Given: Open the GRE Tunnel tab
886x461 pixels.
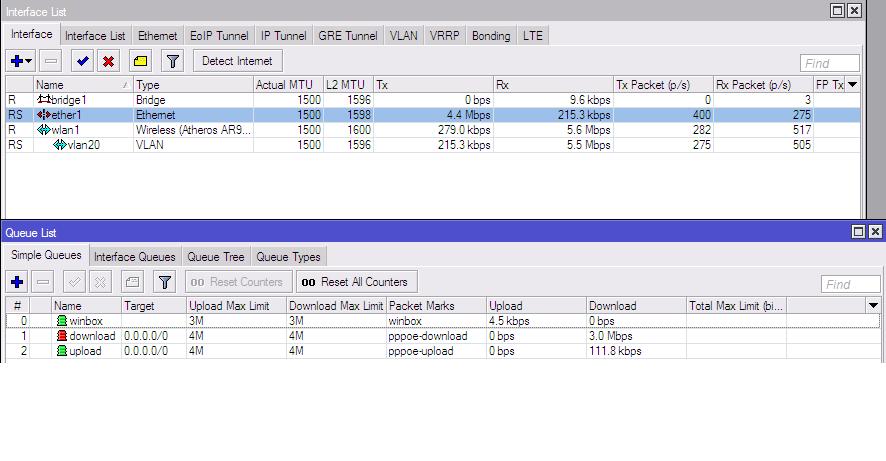Looking at the screenshot, I should tap(348, 36).
